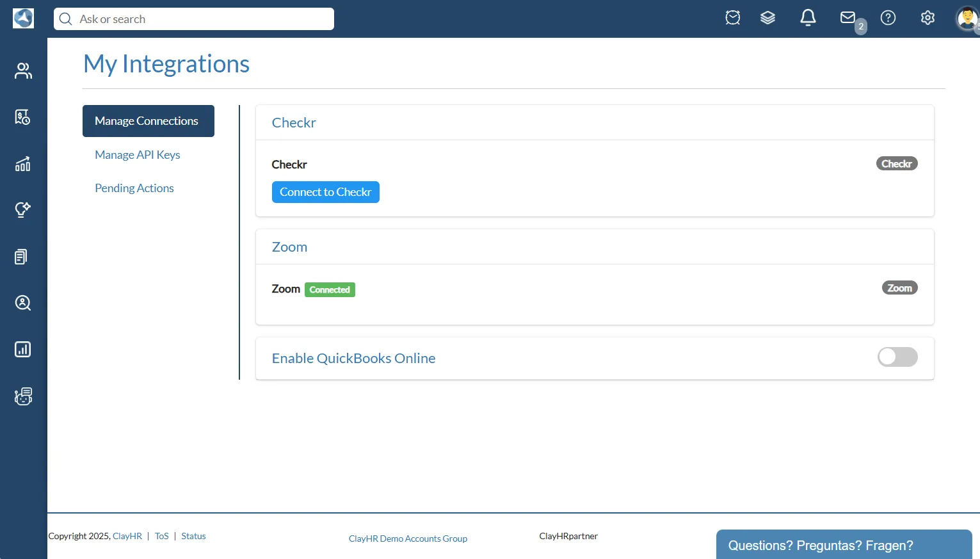Click the ClayHR logo icon
Screen dimensions: 980x559
pyautogui.click(x=23, y=19)
